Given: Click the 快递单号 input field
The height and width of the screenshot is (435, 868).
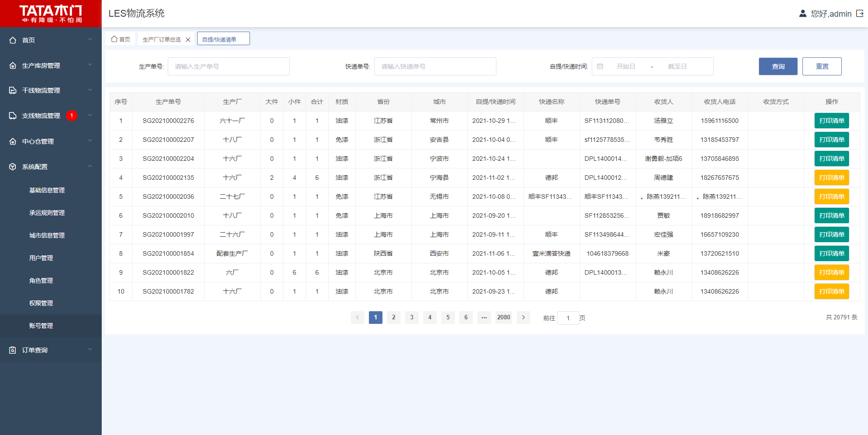Looking at the screenshot, I should (x=435, y=66).
